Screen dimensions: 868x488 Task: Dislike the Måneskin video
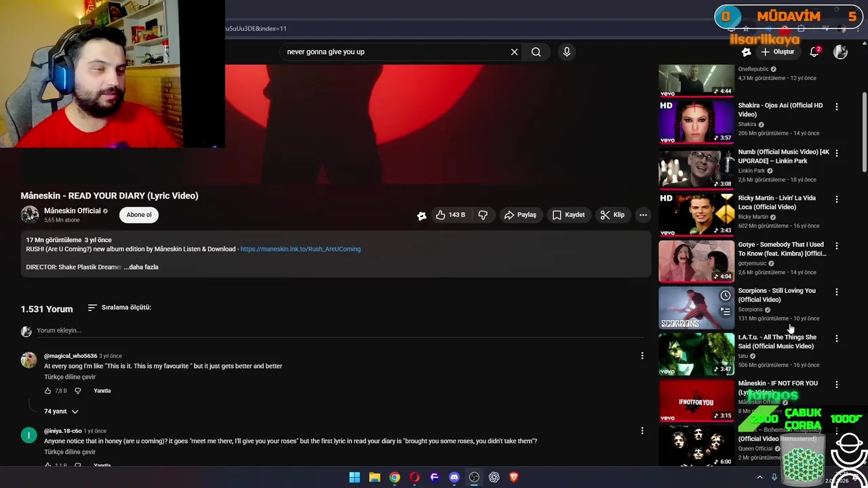(483, 215)
